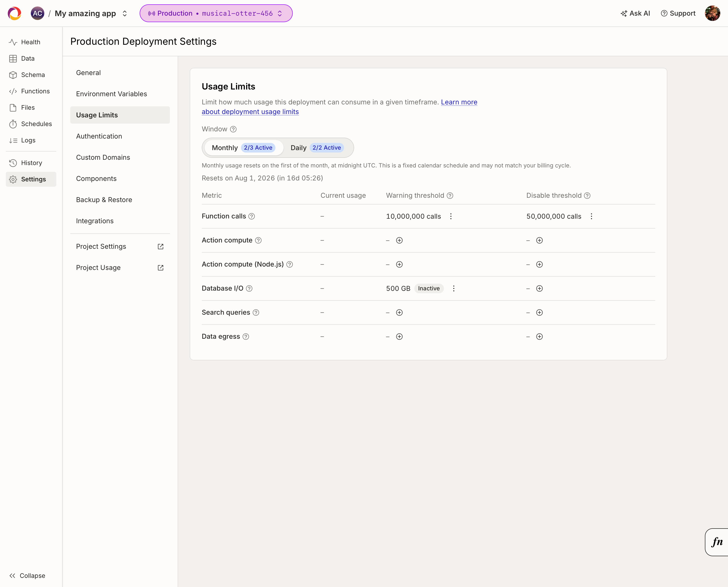Add a warning threshold for Action compute (Node.js)
Viewport: 728px width, 587px height.
pos(399,264)
